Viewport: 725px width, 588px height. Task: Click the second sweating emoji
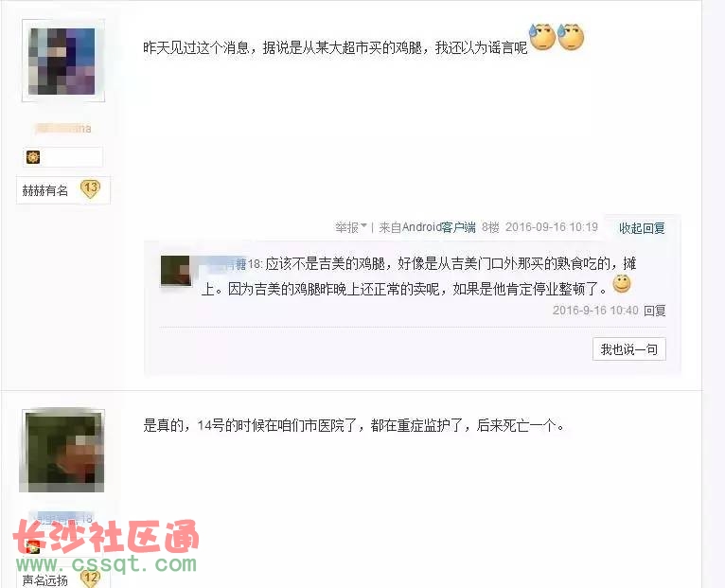point(571,37)
